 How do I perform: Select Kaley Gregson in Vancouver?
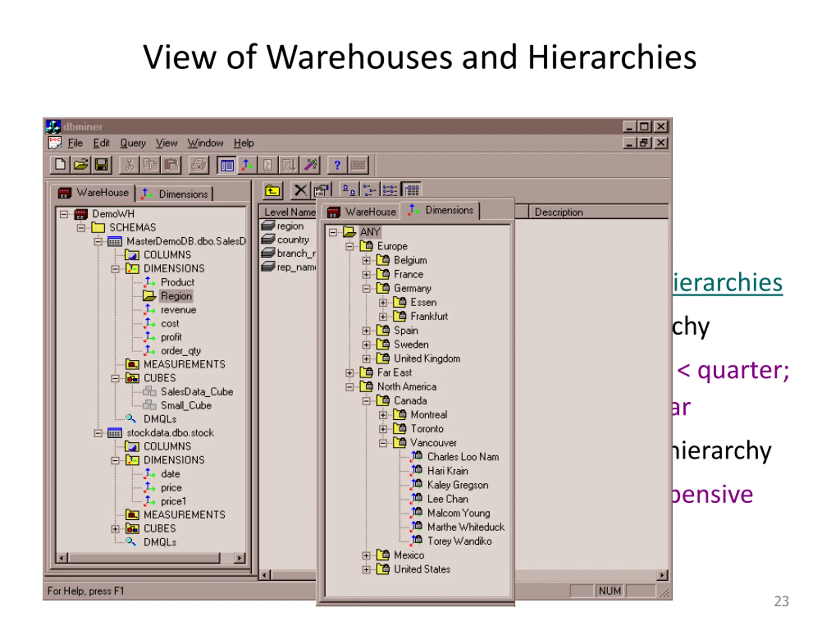(458, 485)
